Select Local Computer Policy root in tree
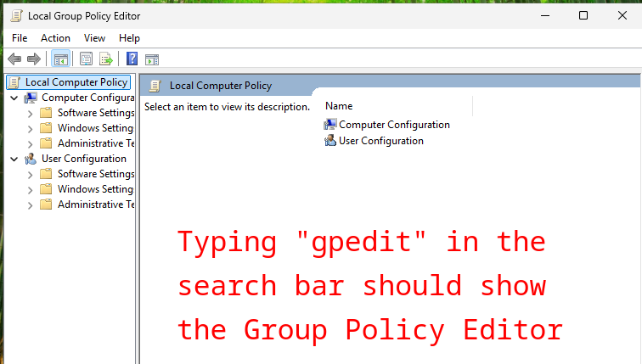642x364 pixels. 76,82
